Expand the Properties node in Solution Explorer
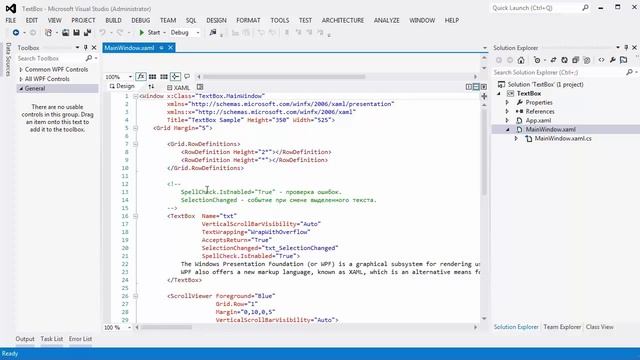 pyautogui.click(x=507, y=102)
